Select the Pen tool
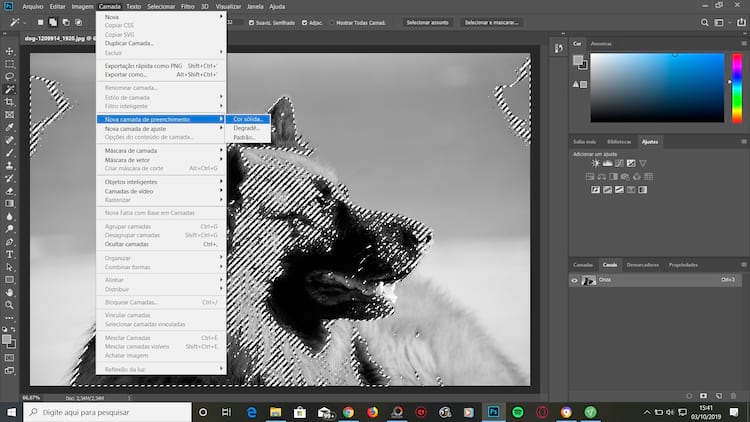 coord(9,242)
